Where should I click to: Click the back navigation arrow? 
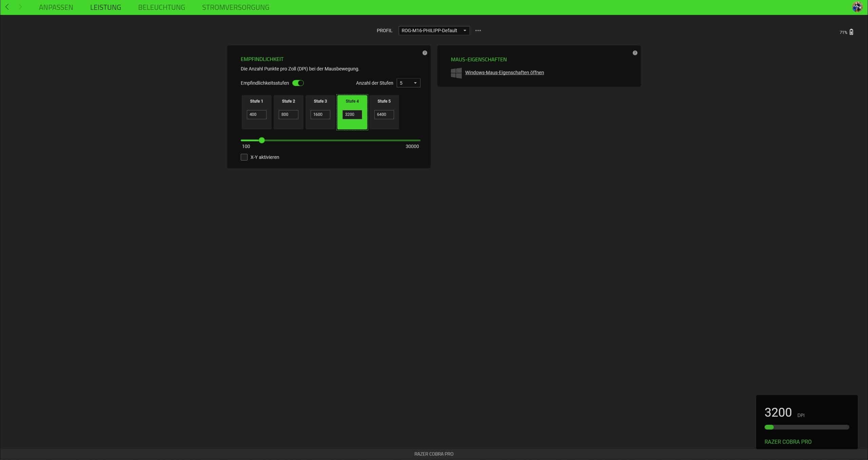click(x=7, y=7)
